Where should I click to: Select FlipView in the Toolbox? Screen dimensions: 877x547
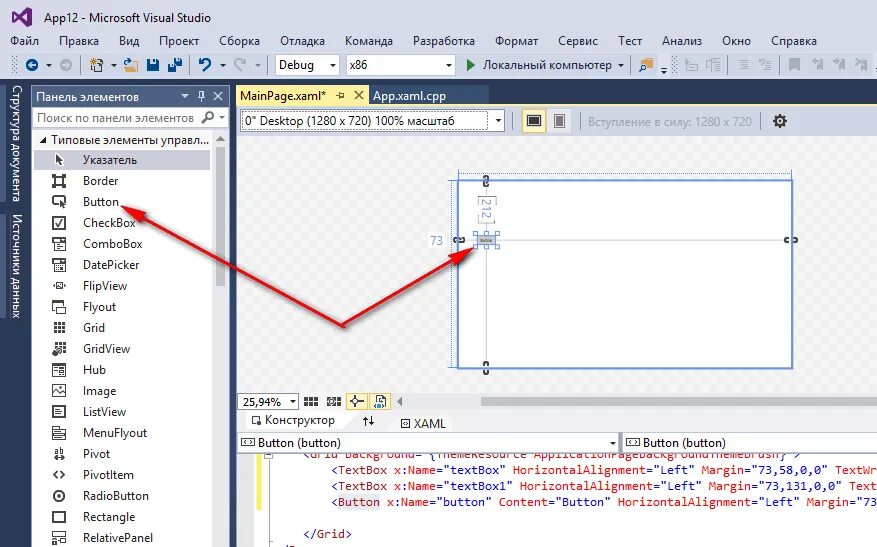coord(122,286)
